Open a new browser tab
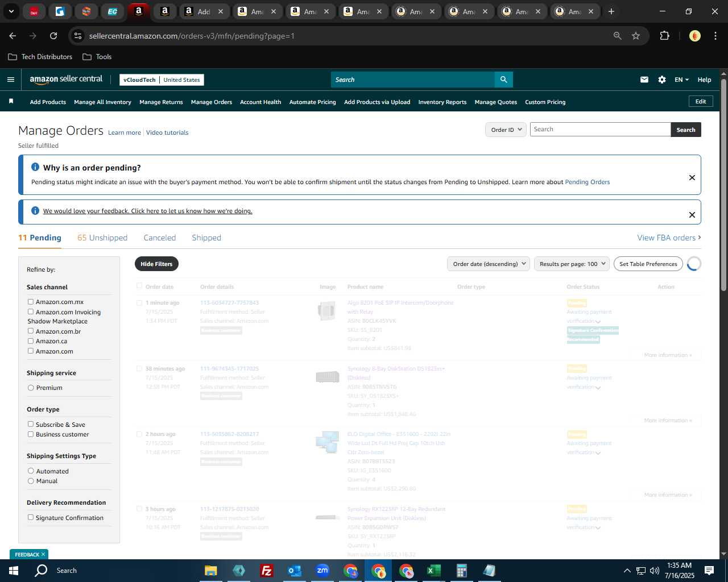Screen dimensions: 728x582 coord(611,11)
